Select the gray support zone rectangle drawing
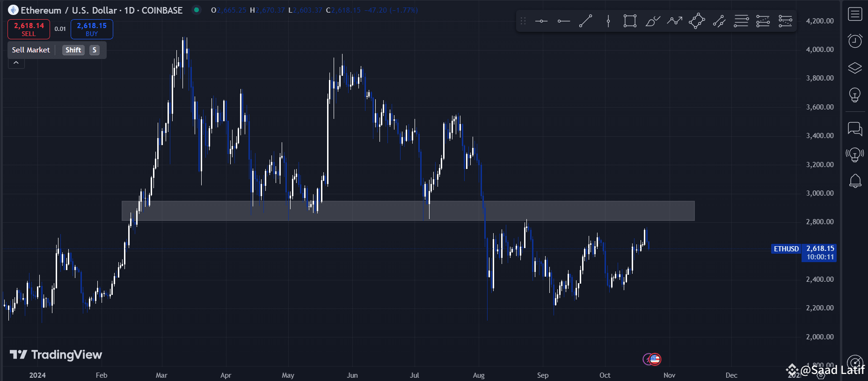Viewport: 868px width, 381px height. [x=408, y=211]
